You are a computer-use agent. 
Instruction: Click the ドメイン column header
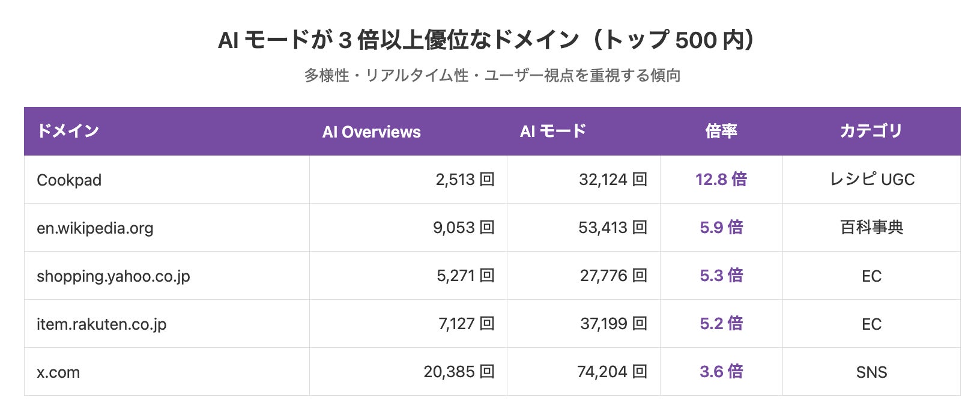tap(68, 131)
